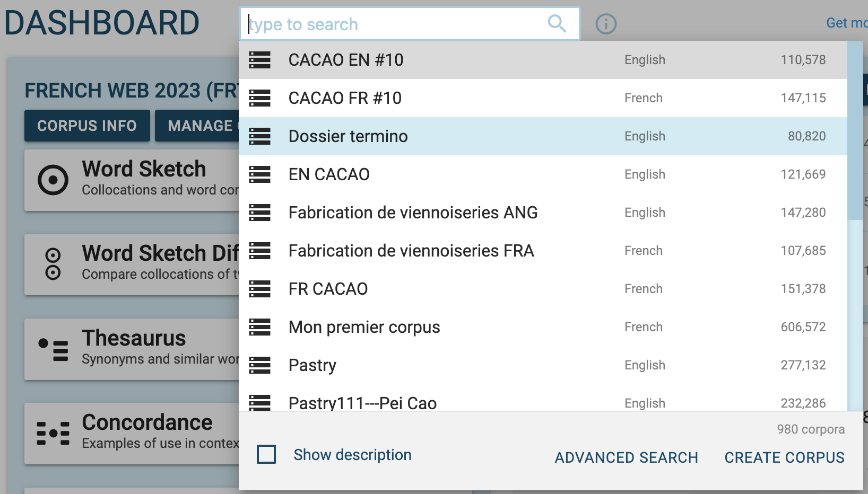
Task: Click the corpus icon for EN CACAO
Action: [260, 174]
